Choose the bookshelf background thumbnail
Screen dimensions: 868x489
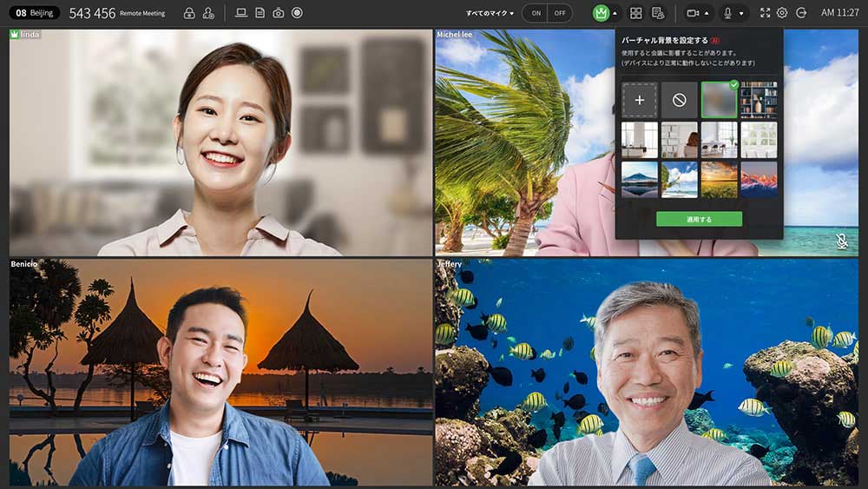click(759, 100)
